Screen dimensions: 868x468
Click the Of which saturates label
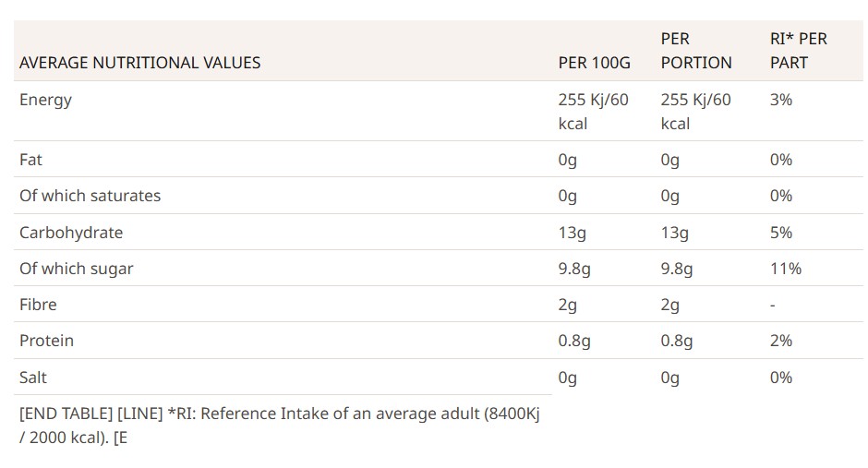point(90,196)
